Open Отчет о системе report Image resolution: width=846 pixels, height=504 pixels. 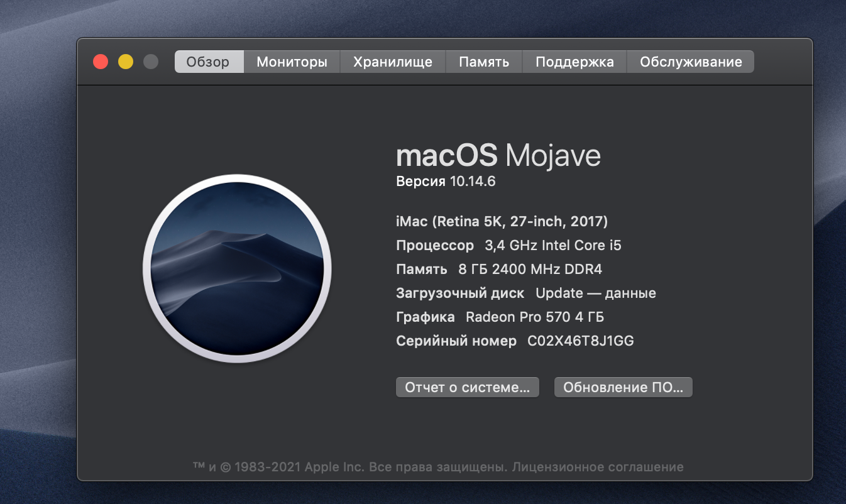[x=467, y=387]
